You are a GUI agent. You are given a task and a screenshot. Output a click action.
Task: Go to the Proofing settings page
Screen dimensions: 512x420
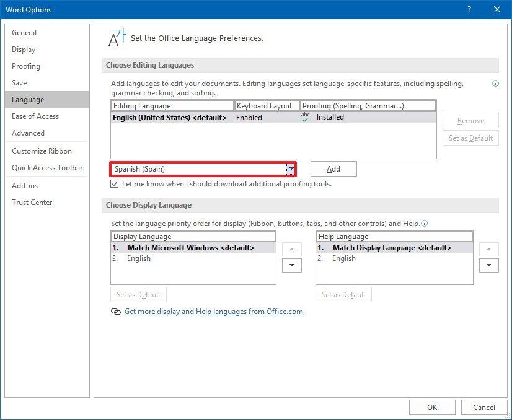tap(26, 66)
